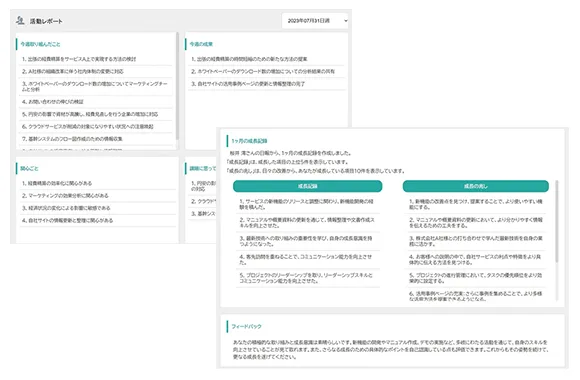Viewport: 580px width, 380px height.
Task: Select 関心ごと item 2 マーケティングの効果分析に関心がある
Action: (x=98, y=195)
